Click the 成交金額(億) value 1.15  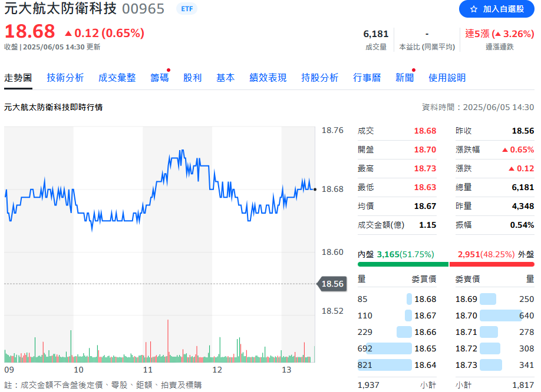427,225
